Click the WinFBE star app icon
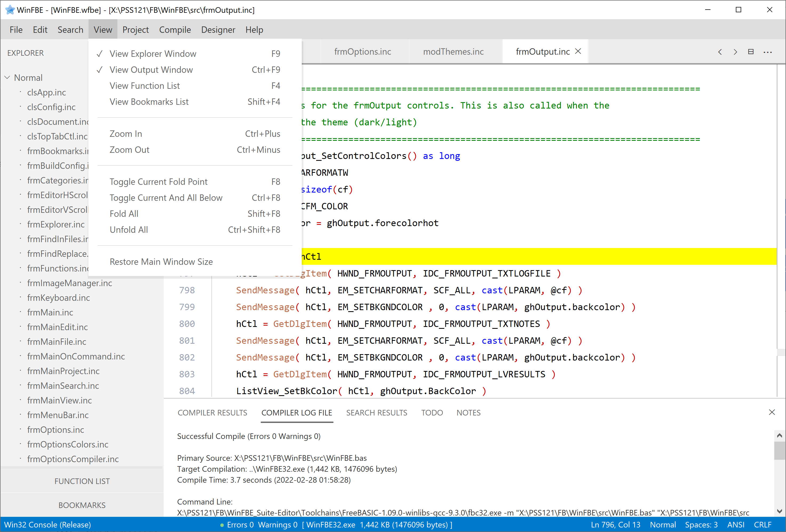 [x=10, y=10]
